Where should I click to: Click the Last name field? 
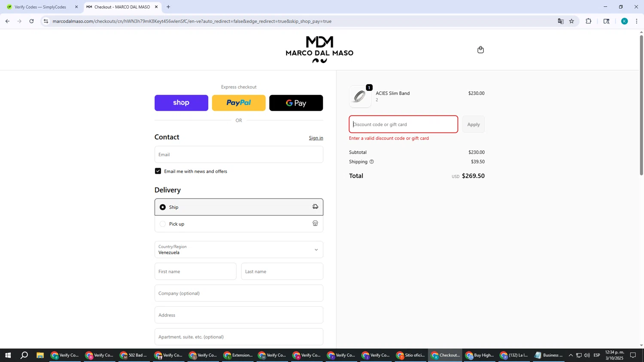(282, 271)
